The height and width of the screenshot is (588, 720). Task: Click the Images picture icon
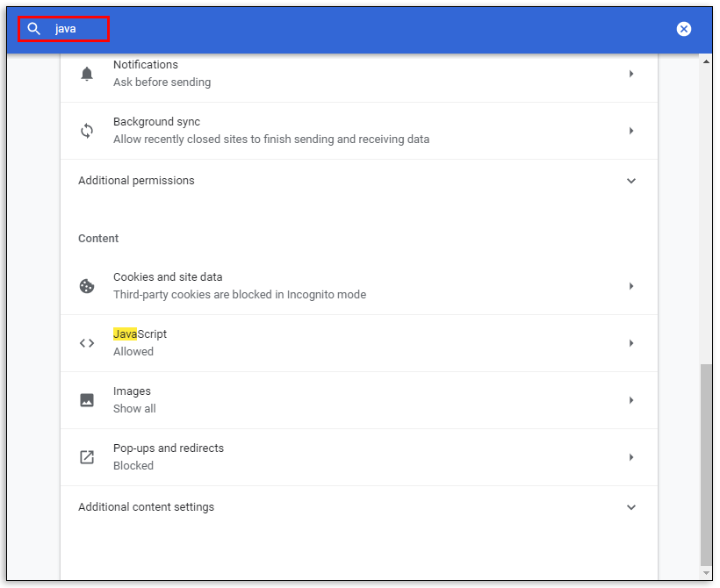tap(87, 400)
